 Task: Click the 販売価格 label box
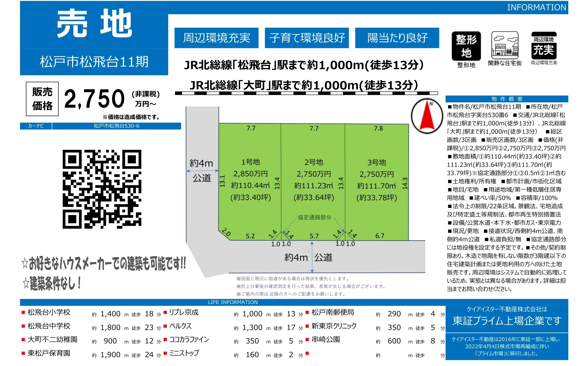pos(42,99)
